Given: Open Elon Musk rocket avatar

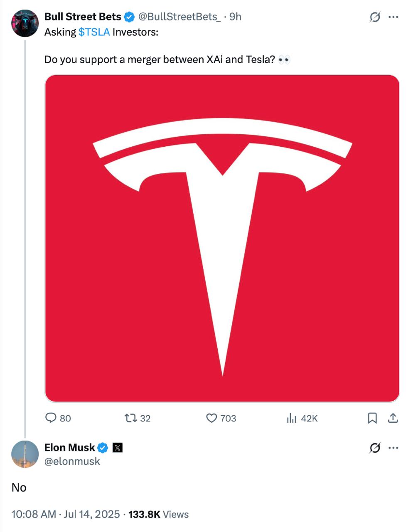Looking at the screenshot, I should point(25,454).
